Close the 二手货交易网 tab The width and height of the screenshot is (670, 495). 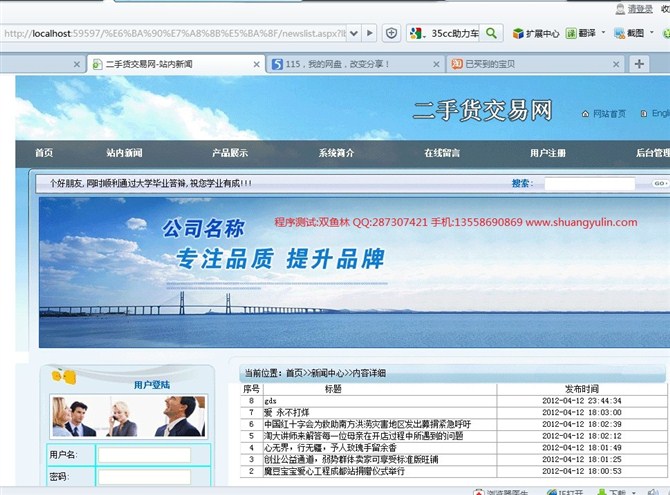point(256,65)
